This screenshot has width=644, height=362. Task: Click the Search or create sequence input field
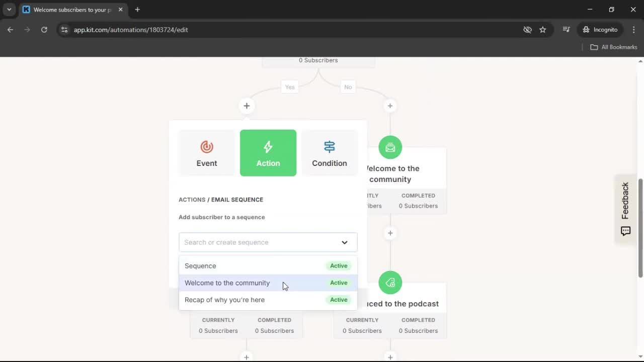click(252, 242)
